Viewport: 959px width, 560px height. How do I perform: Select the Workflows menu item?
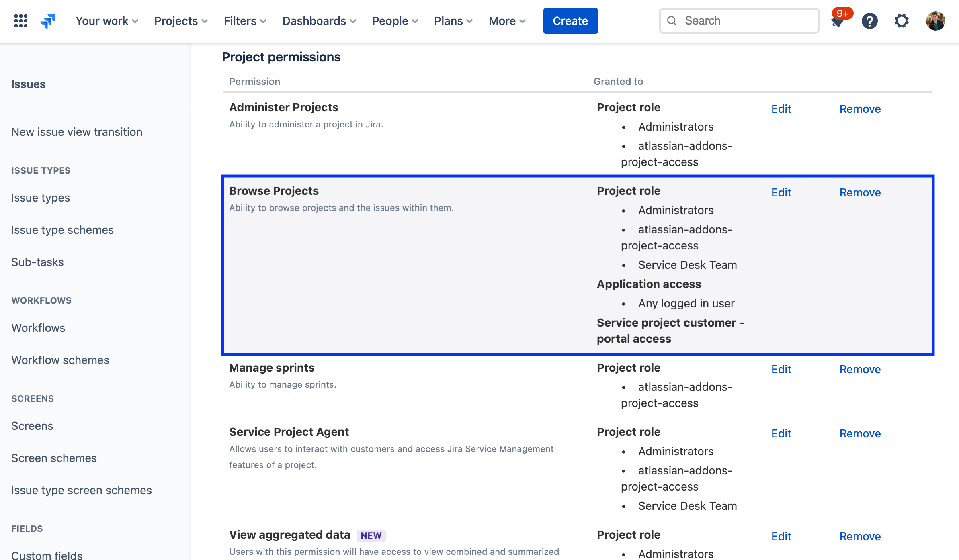(38, 327)
